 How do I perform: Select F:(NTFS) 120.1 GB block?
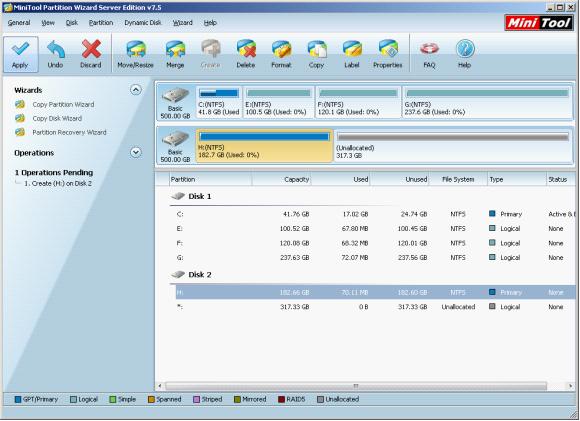[x=358, y=102]
